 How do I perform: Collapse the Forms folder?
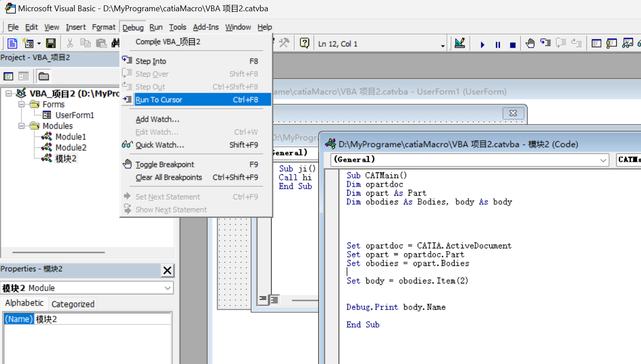tap(21, 104)
